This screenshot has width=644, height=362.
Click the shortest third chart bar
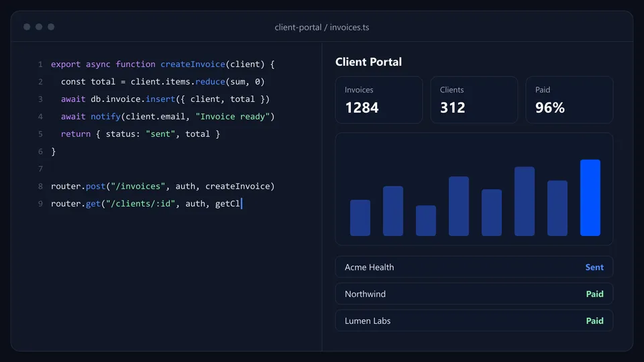(426, 221)
